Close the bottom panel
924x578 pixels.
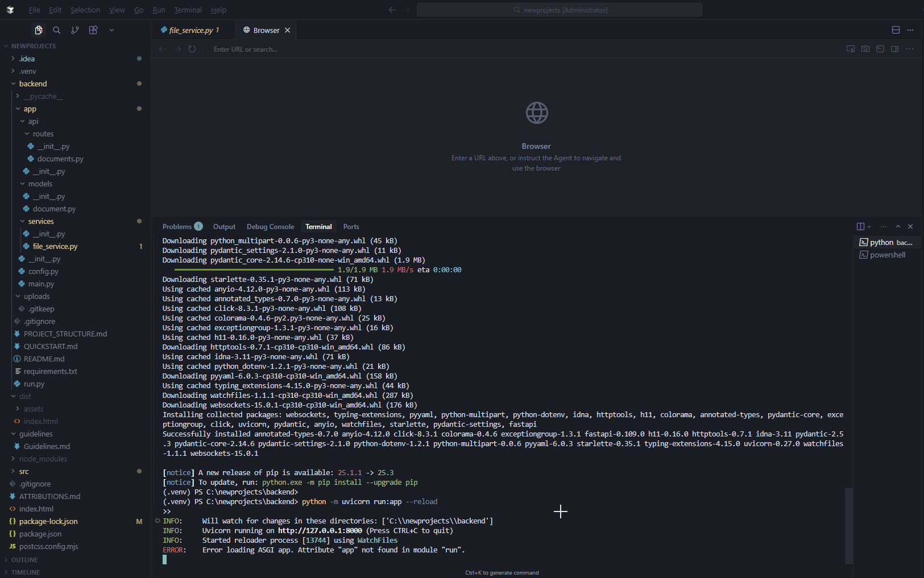(x=910, y=227)
